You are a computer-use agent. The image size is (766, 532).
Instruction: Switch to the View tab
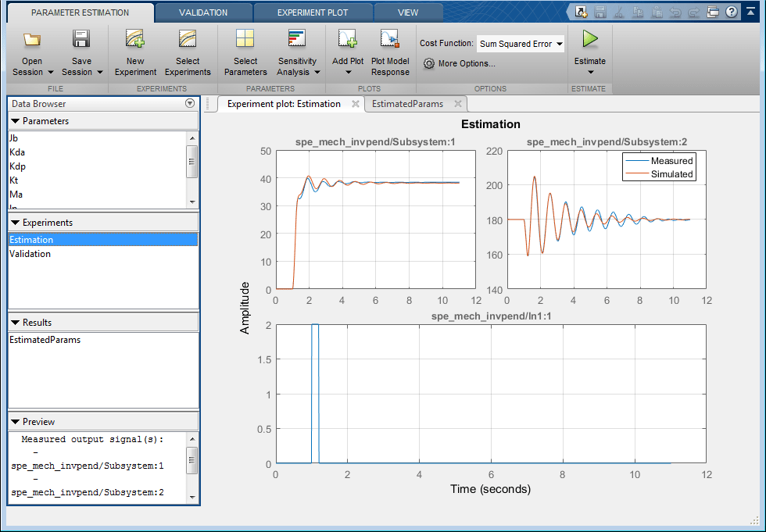408,12
